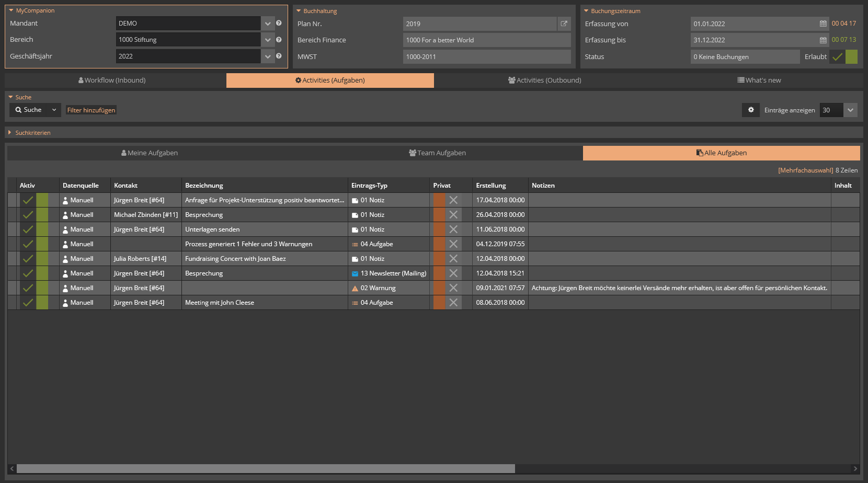Viewport: 868px width, 483px height.
Task: Toggle the Erlaubt checkmark in Status
Action: (x=837, y=57)
